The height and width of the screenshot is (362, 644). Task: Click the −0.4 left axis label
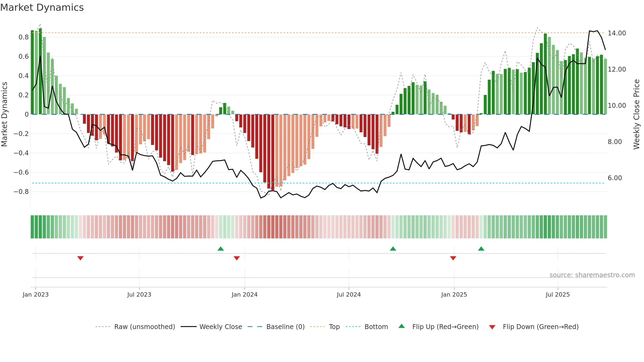point(21,153)
